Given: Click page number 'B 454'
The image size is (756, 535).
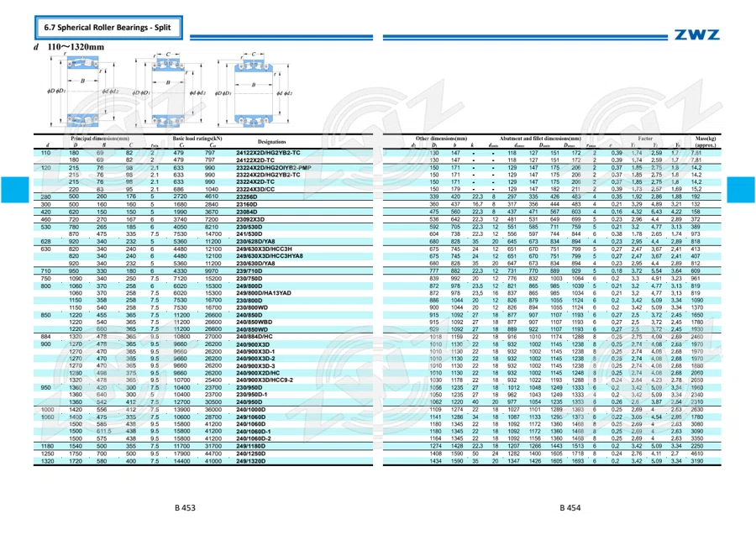Looking at the screenshot, I should (570, 507).
